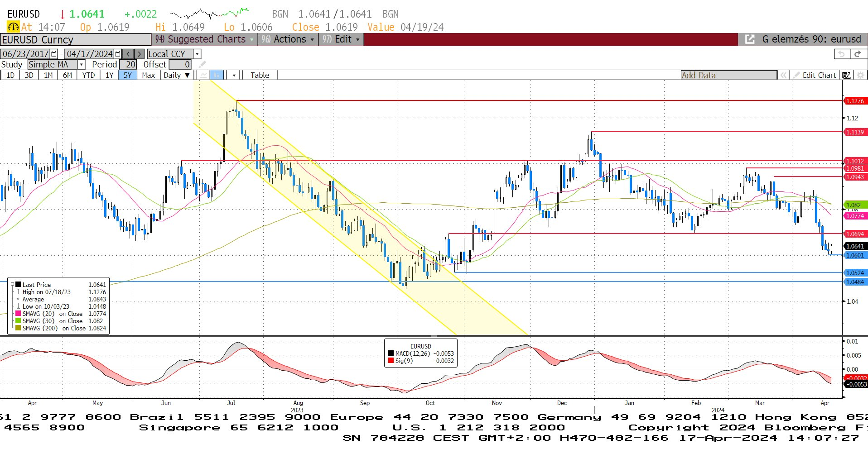Expand the Suggested Charts menu

point(205,39)
